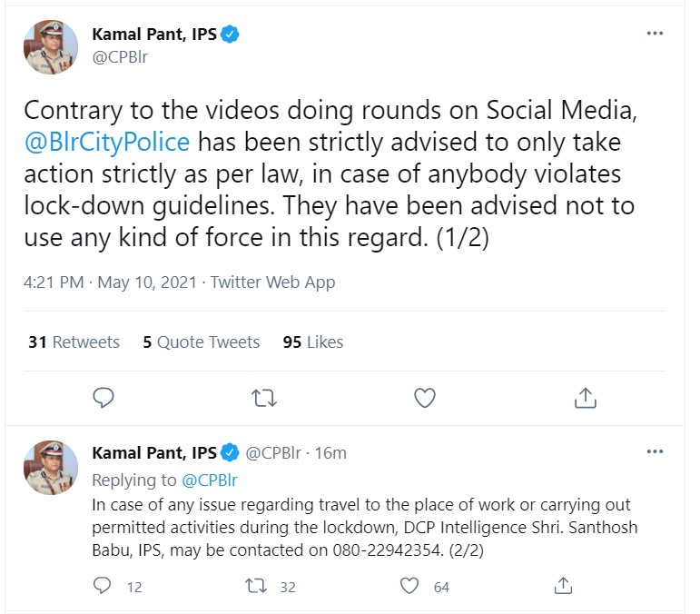
Task: Open profile picture on the reply tweet
Action: point(51,468)
